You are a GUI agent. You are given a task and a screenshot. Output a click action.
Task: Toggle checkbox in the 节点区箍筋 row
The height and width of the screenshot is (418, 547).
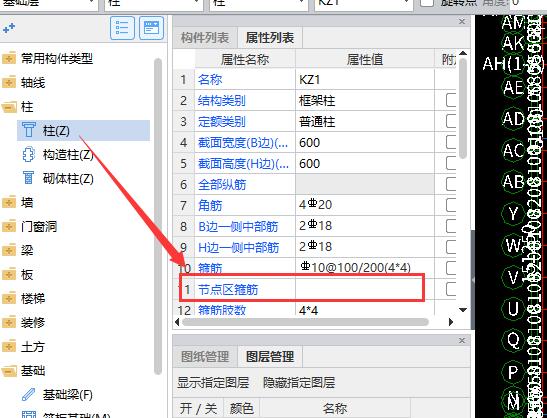point(451,289)
